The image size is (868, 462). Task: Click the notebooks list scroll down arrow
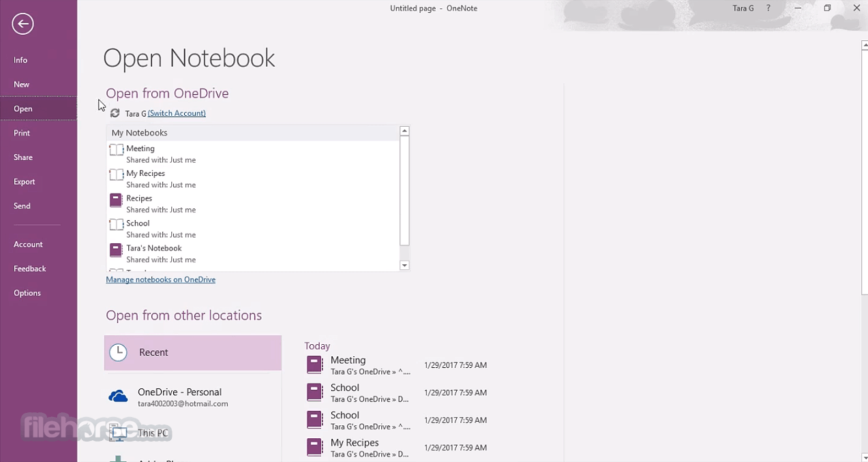pyautogui.click(x=404, y=266)
